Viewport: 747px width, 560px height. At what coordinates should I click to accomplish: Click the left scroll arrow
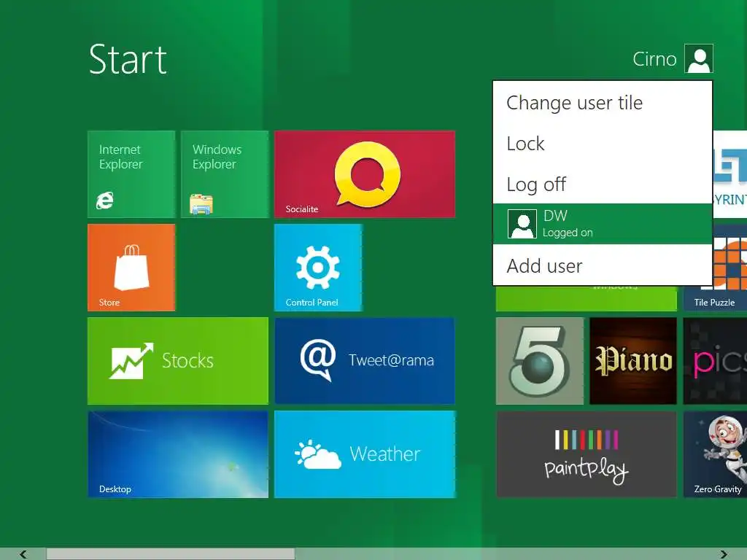[x=23, y=554]
